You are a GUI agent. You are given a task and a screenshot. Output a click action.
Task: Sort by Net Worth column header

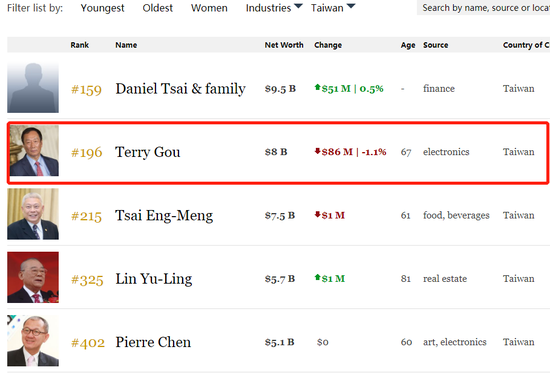(x=284, y=45)
